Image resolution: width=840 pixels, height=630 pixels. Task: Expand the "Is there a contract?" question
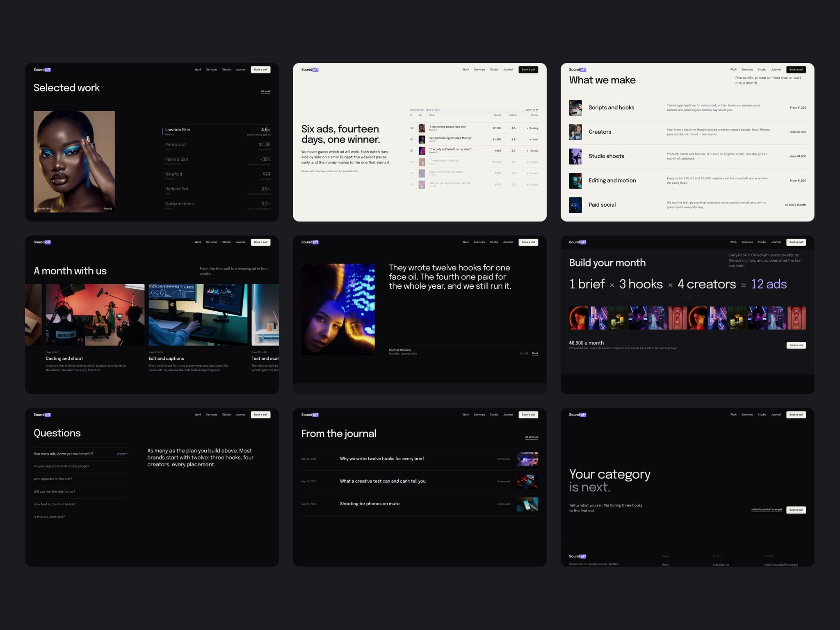(81, 517)
